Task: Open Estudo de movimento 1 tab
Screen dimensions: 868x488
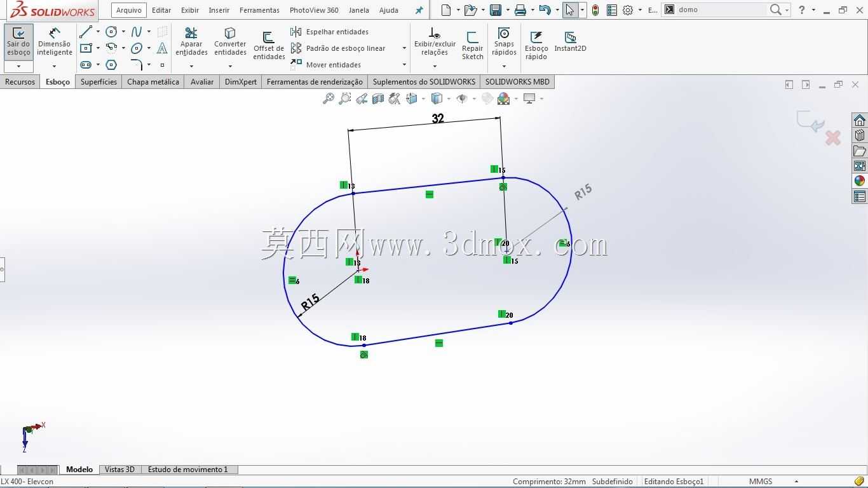Action: (188, 470)
